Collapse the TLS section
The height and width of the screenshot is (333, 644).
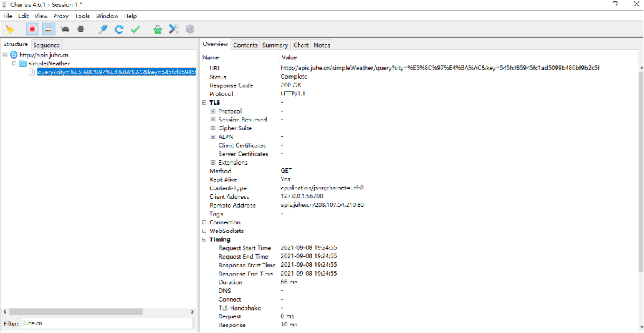(x=204, y=102)
